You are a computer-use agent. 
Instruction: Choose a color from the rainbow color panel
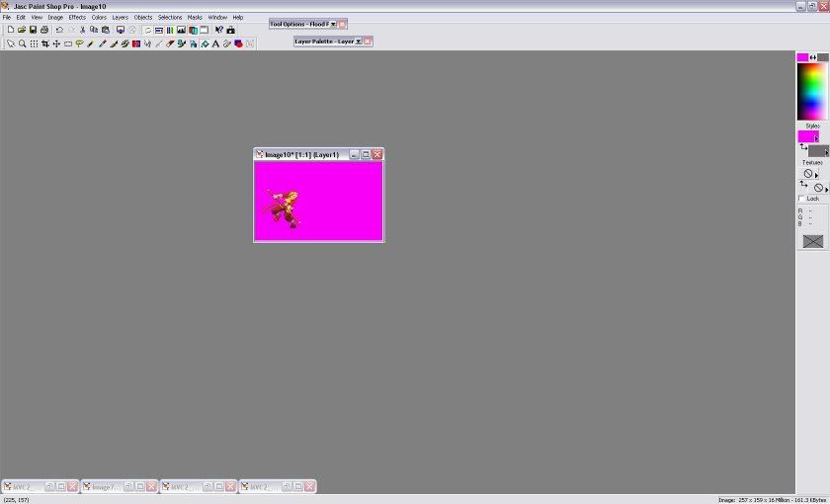coord(812,92)
